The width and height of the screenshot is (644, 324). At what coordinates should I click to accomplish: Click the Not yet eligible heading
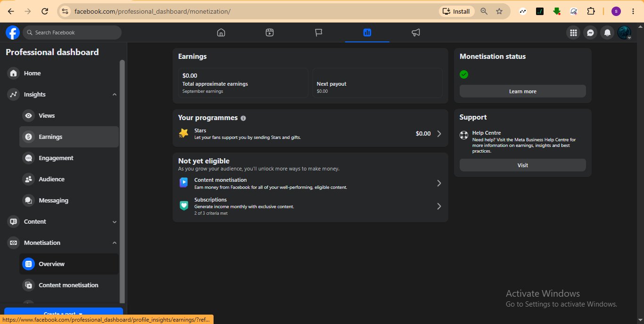click(204, 161)
